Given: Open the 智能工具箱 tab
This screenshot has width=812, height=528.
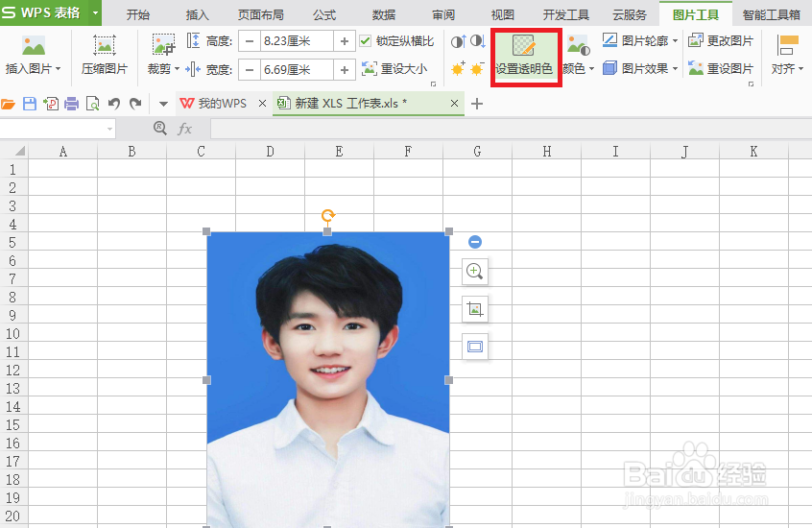Looking at the screenshot, I should [771, 14].
